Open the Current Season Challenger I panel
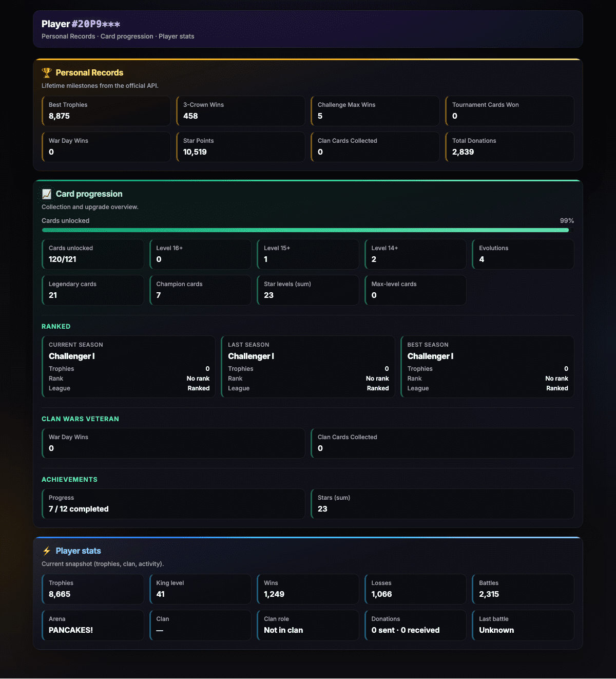The width and height of the screenshot is (616, 679). tap(129, 367)
